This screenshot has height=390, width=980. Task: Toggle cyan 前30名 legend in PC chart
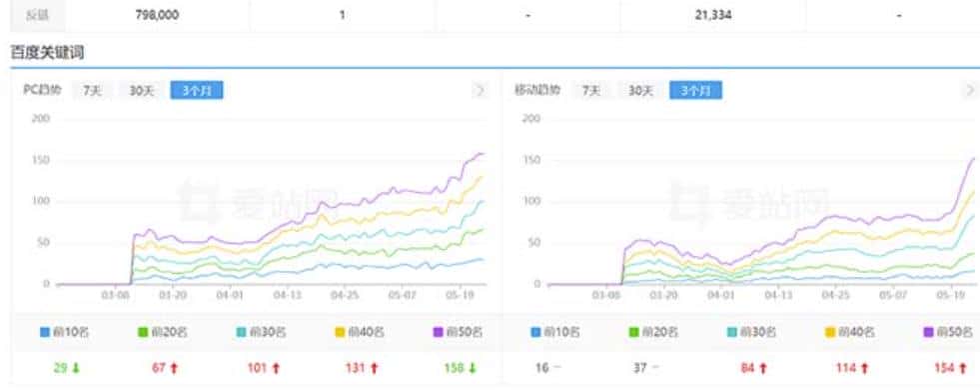click(261, 332)
